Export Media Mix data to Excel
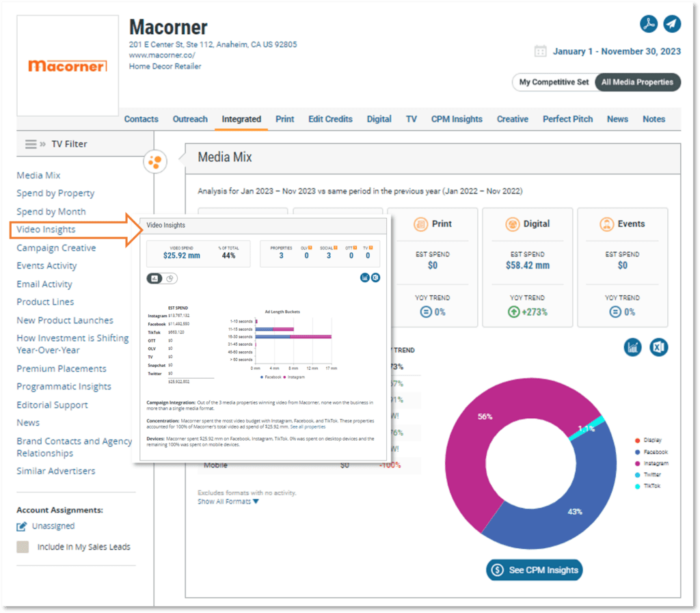This screenshot has width=700, height=613. coord(658,347)
